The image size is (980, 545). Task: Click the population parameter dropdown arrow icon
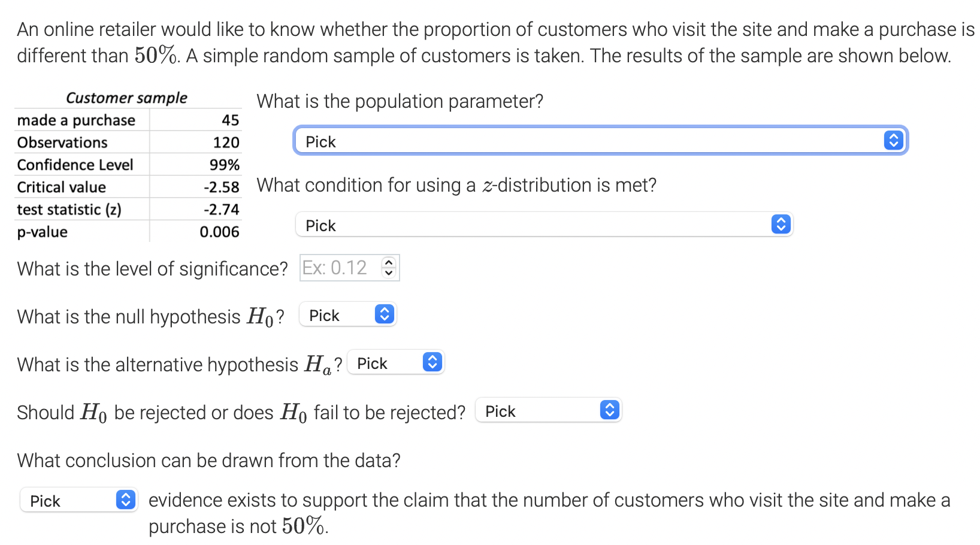point(893,141)
